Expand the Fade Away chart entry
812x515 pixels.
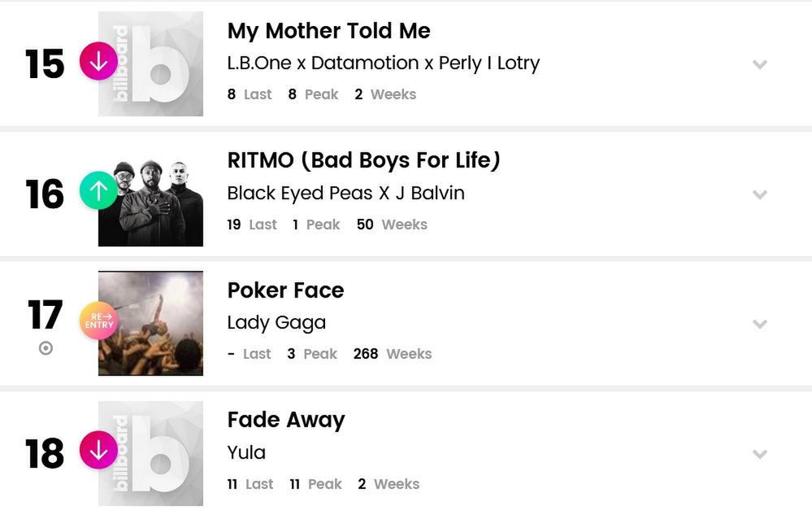pyautogui.click(x=760, y=454)
